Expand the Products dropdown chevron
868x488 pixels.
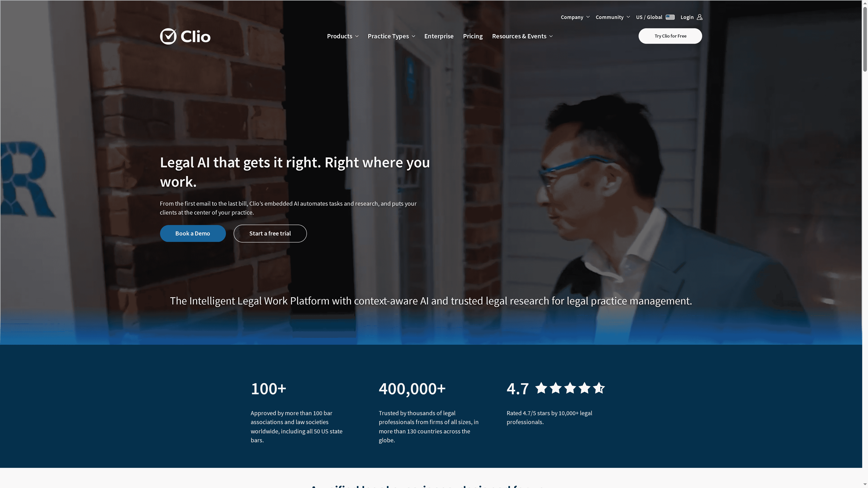(357, 36)
